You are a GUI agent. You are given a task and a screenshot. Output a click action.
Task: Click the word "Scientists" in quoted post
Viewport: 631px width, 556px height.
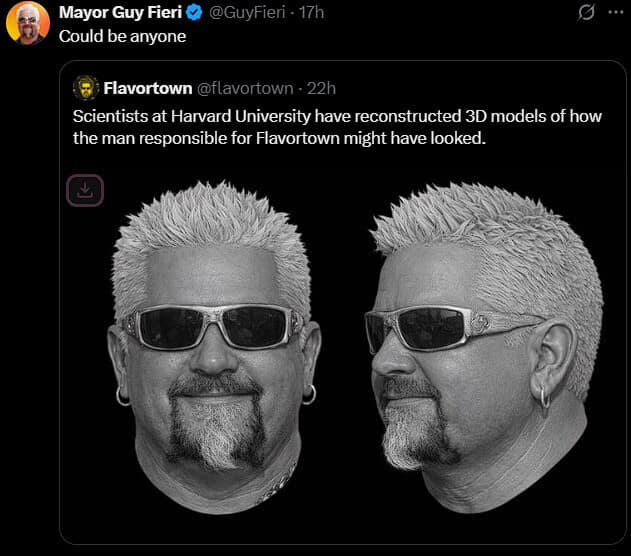click(109, 116)
